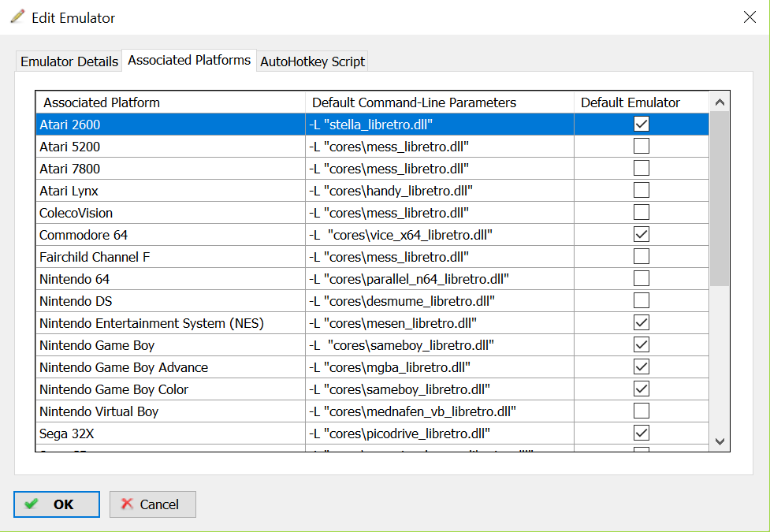Enable Default Emulator for Atari 5200
The width and height of the screenshot is (770, 532).
pyautogui.click(x=642, y=146)
